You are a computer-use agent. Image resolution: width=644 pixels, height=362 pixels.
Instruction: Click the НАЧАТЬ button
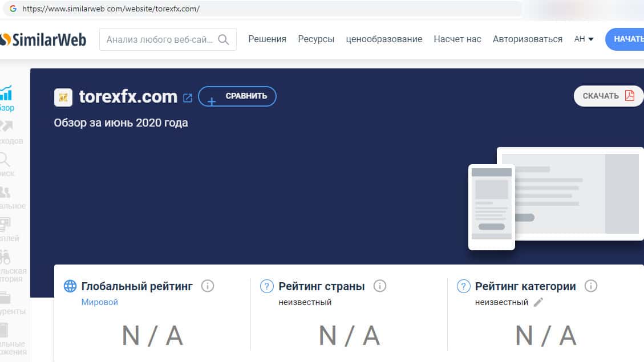pos(625,39)
